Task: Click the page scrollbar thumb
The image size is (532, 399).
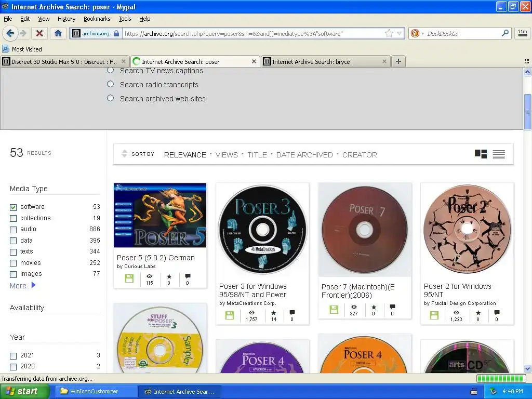Action: coord(527,112)
